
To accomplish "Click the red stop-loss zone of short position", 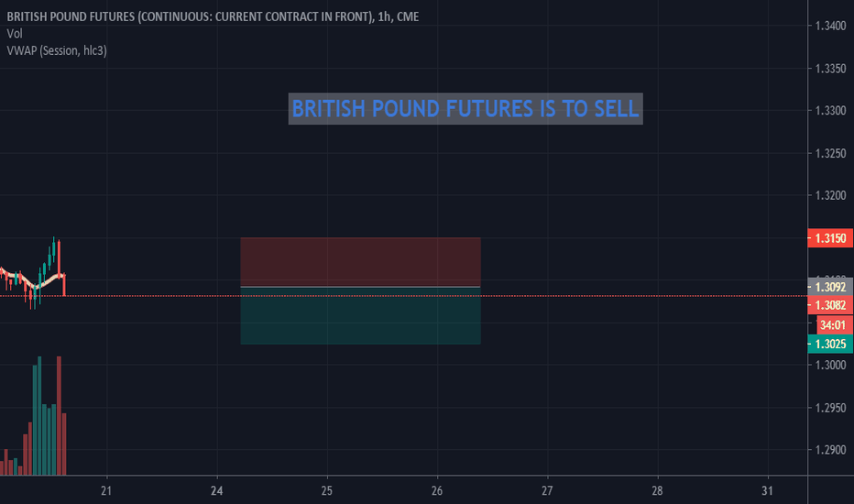I will (x=360, y=261).
